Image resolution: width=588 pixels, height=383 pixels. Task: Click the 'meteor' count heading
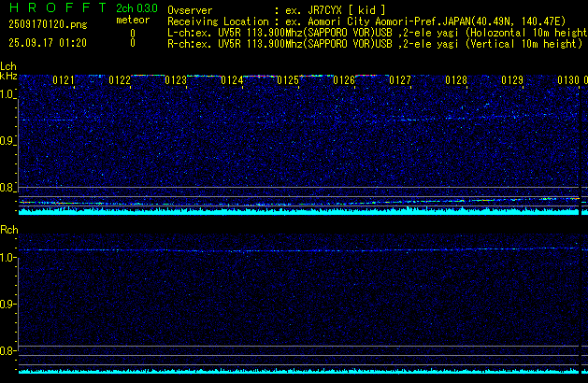point(133,20)
